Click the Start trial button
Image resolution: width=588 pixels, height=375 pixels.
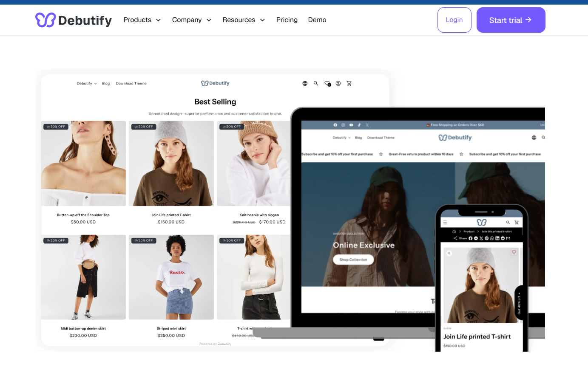(511, 20)
